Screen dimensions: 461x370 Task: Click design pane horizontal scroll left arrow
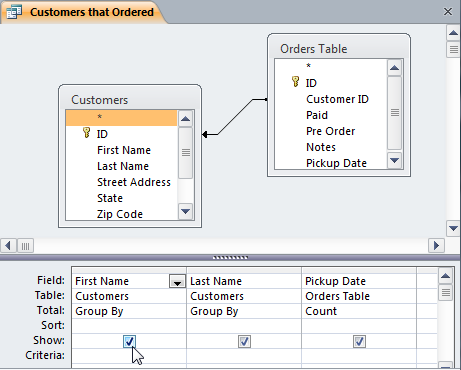point(8,246)
